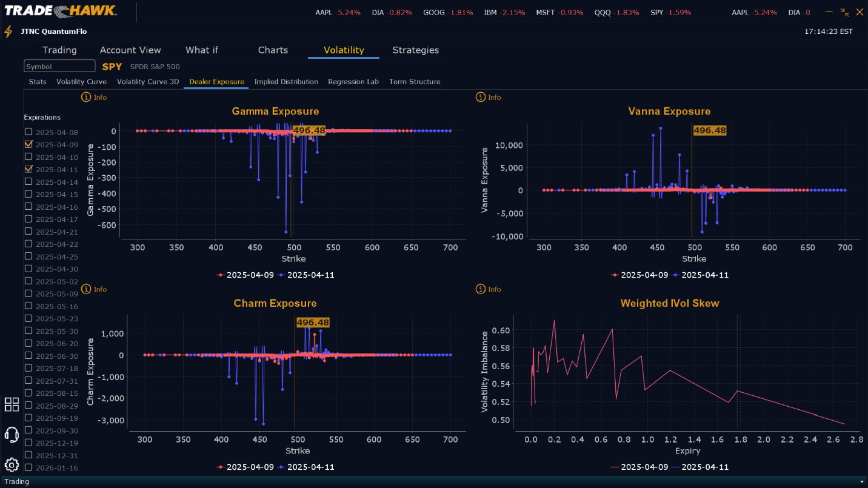Click the Expirations list heading

(x=42, y=117)
